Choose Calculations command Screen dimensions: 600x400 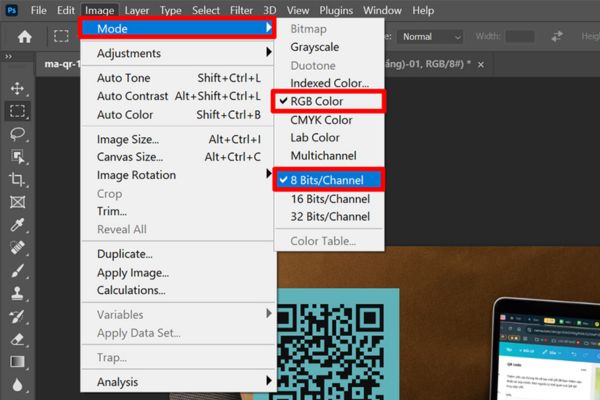click(x=178, y=290)
